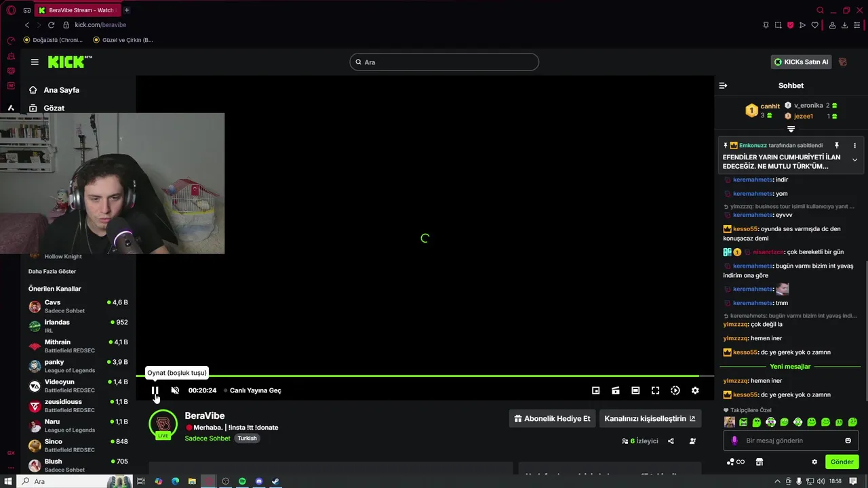Share the BeraVibe stream
Viewport: 868px width, 488px height.
pos(671,441)
